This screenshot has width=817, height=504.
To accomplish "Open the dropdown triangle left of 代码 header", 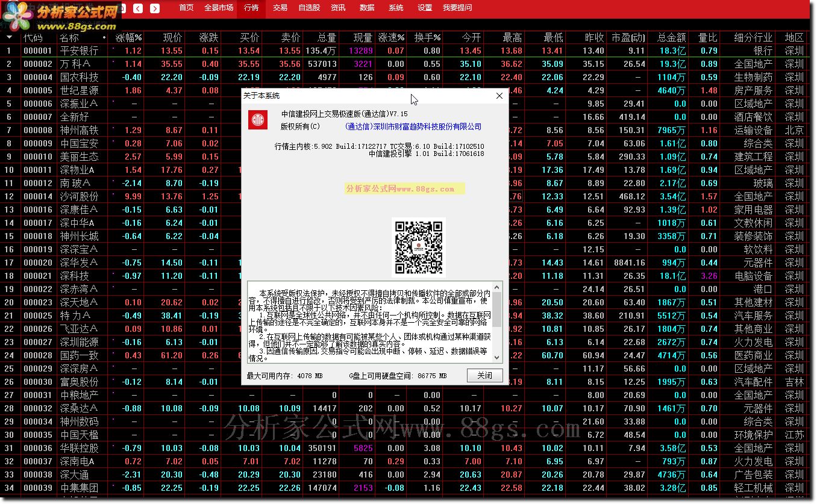I will pos(9,37).
